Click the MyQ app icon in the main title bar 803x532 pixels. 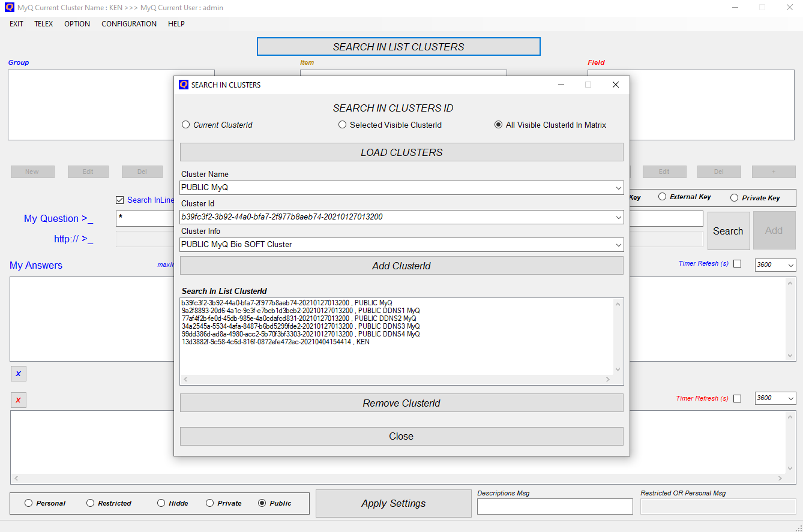coord(9,8)
